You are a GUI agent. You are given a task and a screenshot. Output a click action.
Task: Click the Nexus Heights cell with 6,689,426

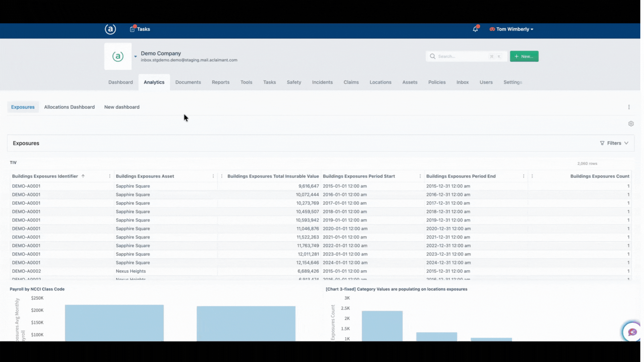[131, 271]
